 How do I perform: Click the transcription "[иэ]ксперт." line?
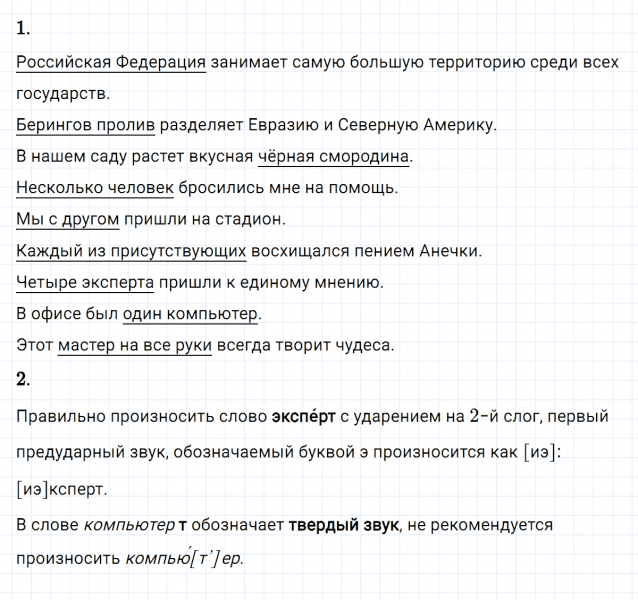(61, 490)
